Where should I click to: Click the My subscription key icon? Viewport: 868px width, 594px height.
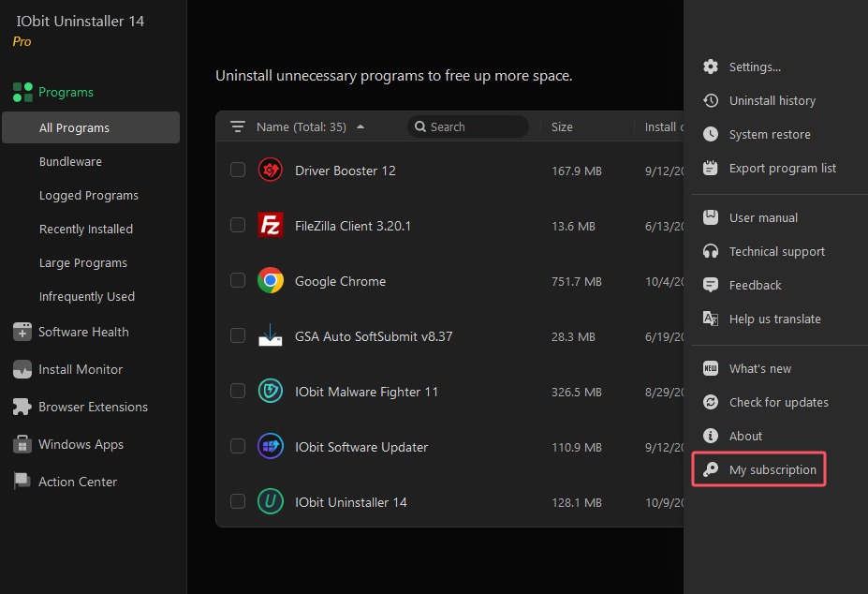tap(711, 470)
